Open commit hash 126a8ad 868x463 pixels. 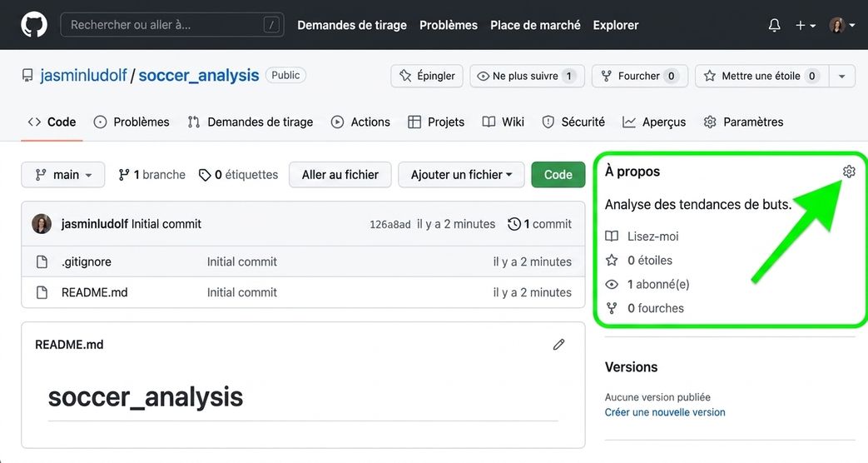(x=390, y=224)
